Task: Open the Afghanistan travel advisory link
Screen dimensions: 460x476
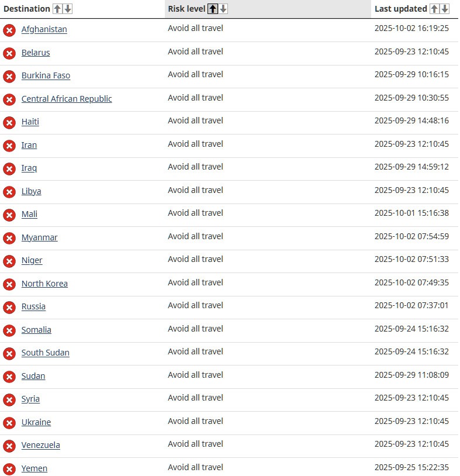Action: (x=44, y=29)
